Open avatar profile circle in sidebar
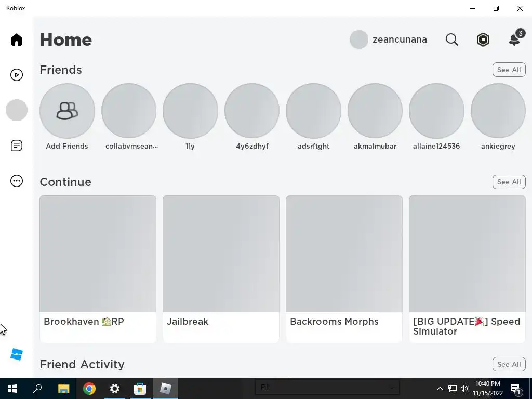Image resolution: width=532 pixels, height=399 pixels. click(x=16, y=110)
